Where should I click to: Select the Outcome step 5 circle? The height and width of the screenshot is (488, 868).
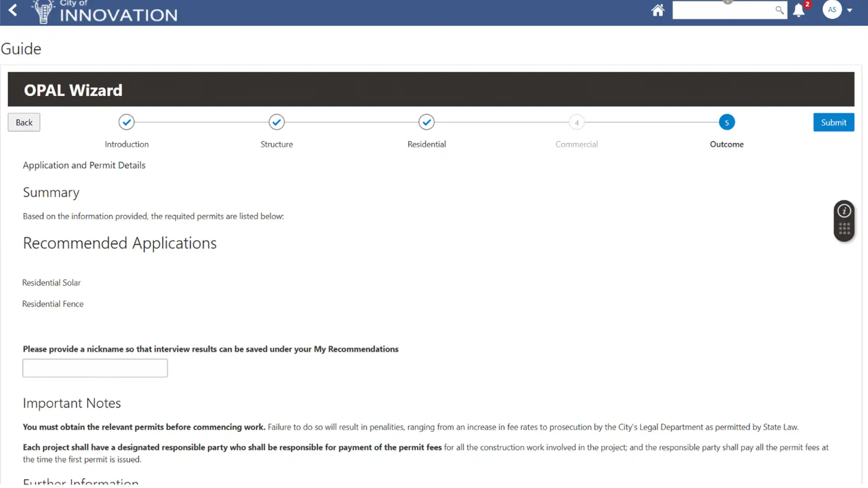tap(726, 122)
